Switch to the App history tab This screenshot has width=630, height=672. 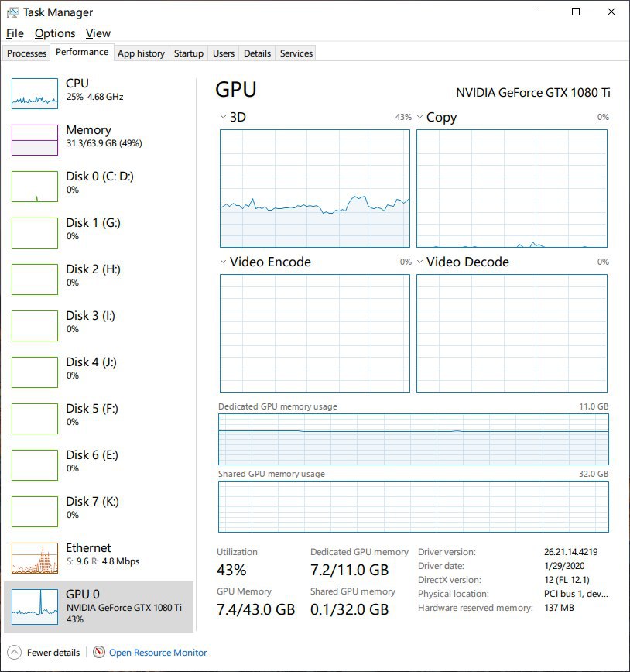141,53
